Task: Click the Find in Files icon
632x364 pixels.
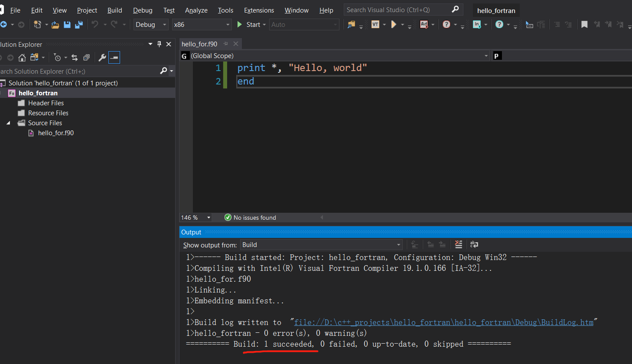Action: coord(351,25)
